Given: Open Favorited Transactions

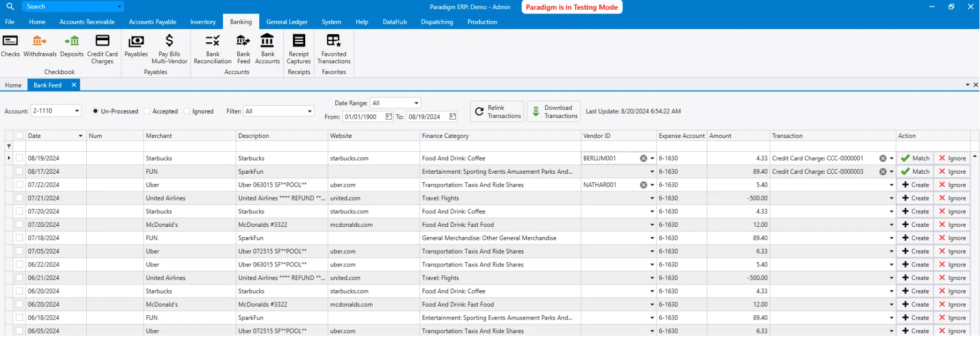Looking at the screenshot, I should click(x=334, y=49).
